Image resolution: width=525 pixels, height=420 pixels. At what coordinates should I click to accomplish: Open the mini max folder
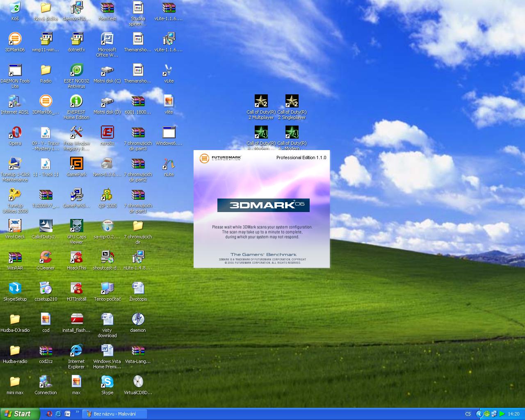click(x=15, y=382)
